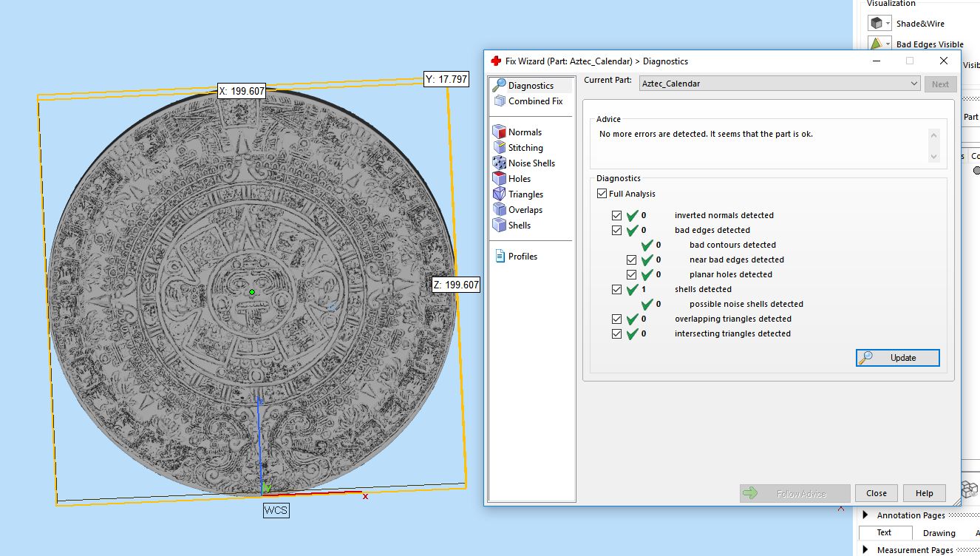Select the Holes fix page
Viewport: 980px width, 556px height.
(519, 179)
